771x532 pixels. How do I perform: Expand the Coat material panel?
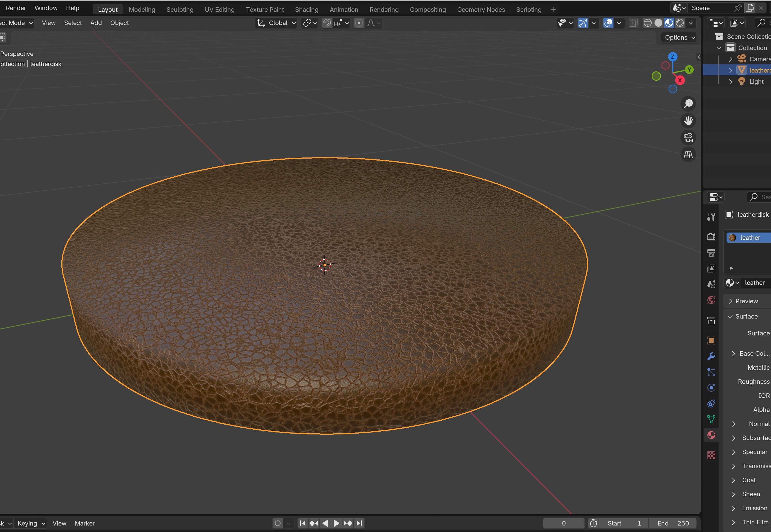pyautogui.click(x=733, y=480)
